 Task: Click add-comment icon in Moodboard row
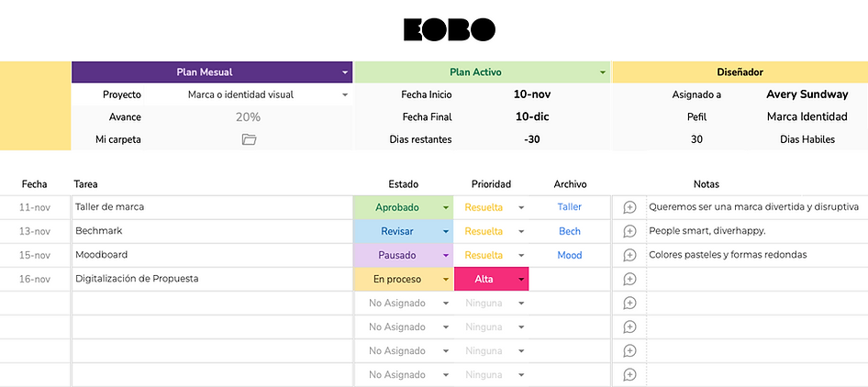pos(629,255)
